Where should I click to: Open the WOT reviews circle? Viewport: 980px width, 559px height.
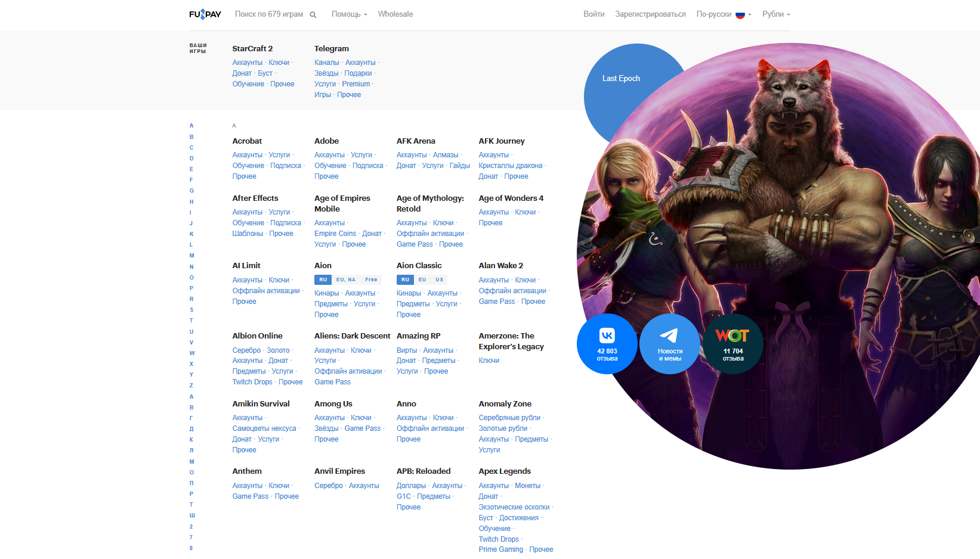coord(733,344)
